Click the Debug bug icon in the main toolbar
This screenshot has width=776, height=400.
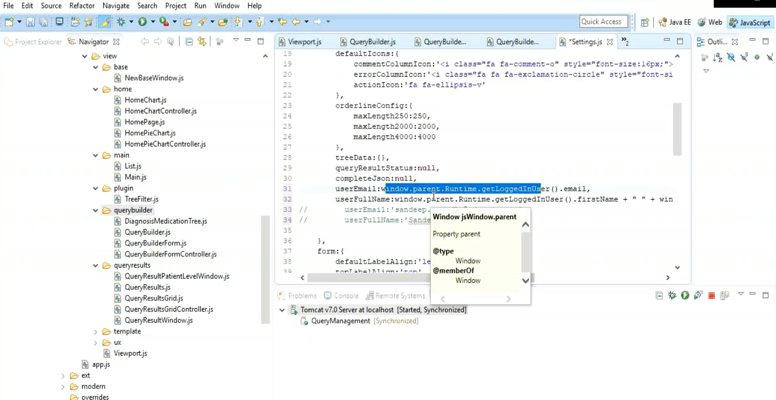coord(121,22)
